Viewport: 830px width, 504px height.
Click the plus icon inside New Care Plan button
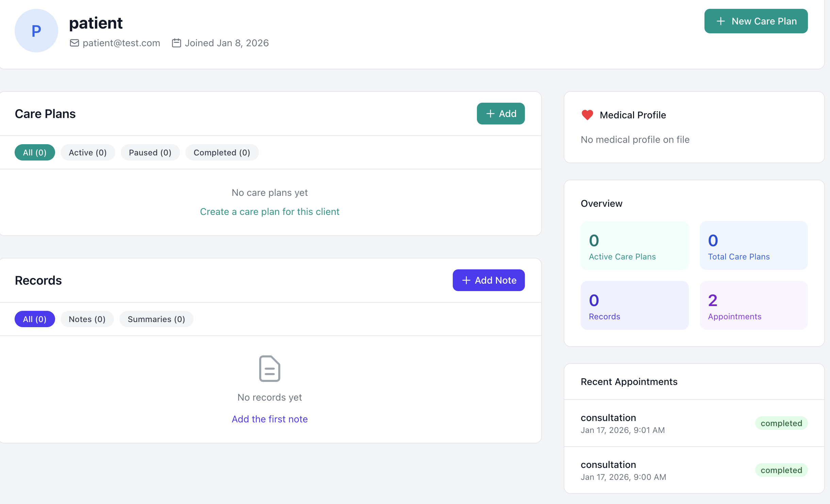tap(721, 21)
